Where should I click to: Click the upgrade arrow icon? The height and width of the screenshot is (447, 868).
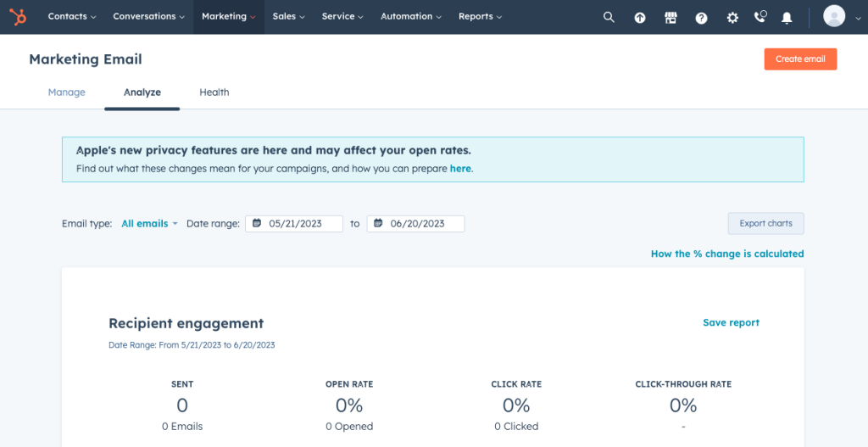coord(640,18)
